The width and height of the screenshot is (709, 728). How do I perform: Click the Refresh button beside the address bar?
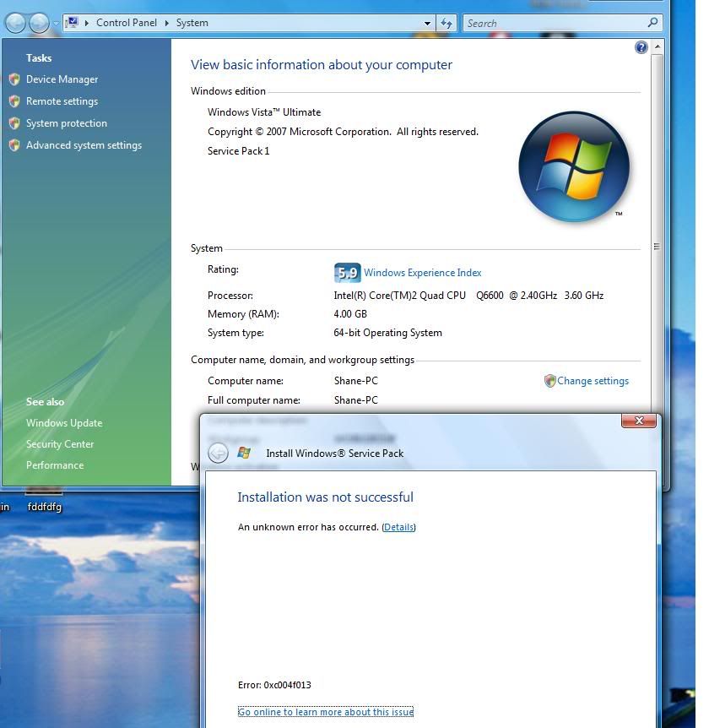click(x=447, y=23)
